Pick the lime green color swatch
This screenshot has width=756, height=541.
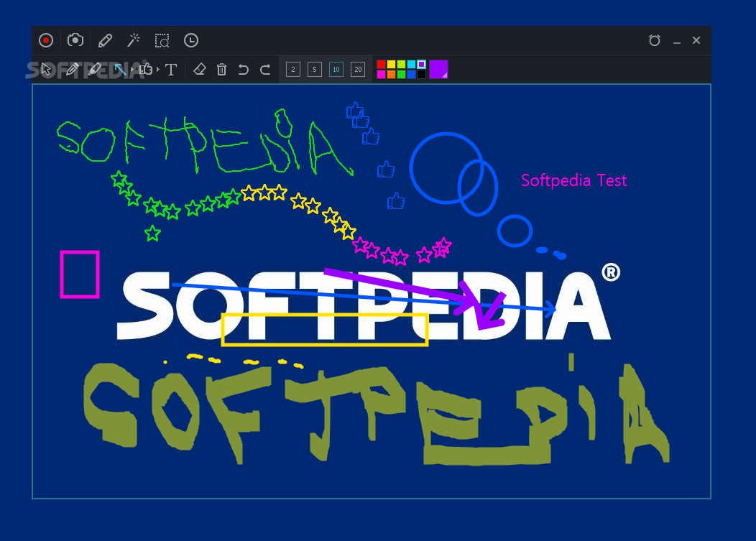point(401,64)
